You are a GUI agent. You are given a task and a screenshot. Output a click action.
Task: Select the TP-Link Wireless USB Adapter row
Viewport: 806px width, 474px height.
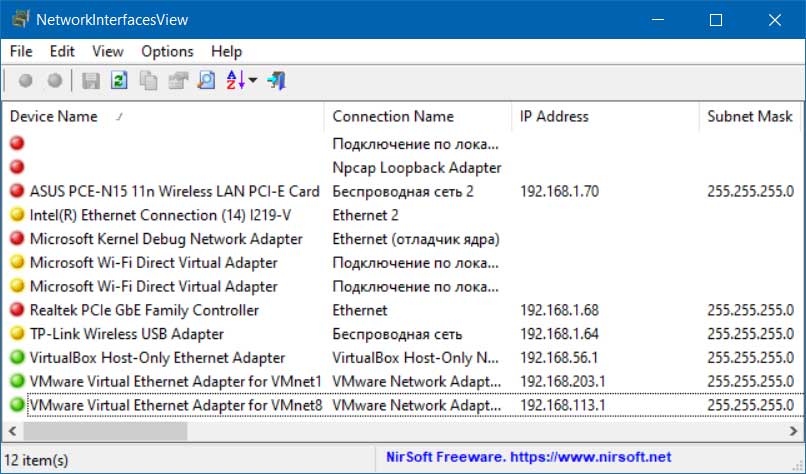pos(403,334)
